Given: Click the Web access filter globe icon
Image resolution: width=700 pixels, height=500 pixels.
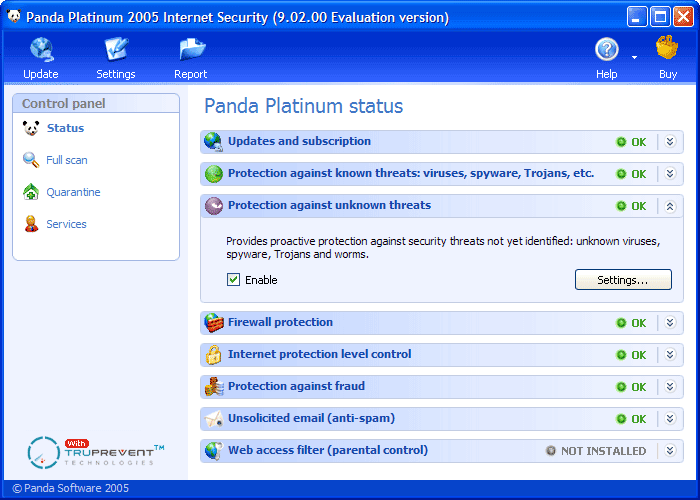Looking at the screenshot, I should pyautogui.click(x=214, y=451).
